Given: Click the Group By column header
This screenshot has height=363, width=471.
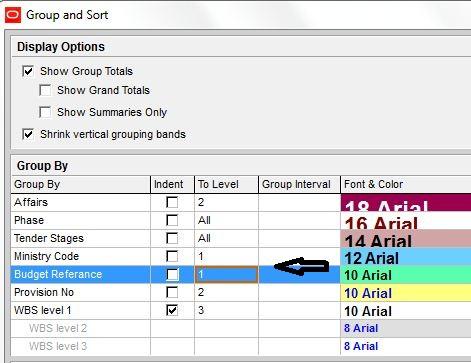Looking at the screenshot, I should tap(81, 184).
